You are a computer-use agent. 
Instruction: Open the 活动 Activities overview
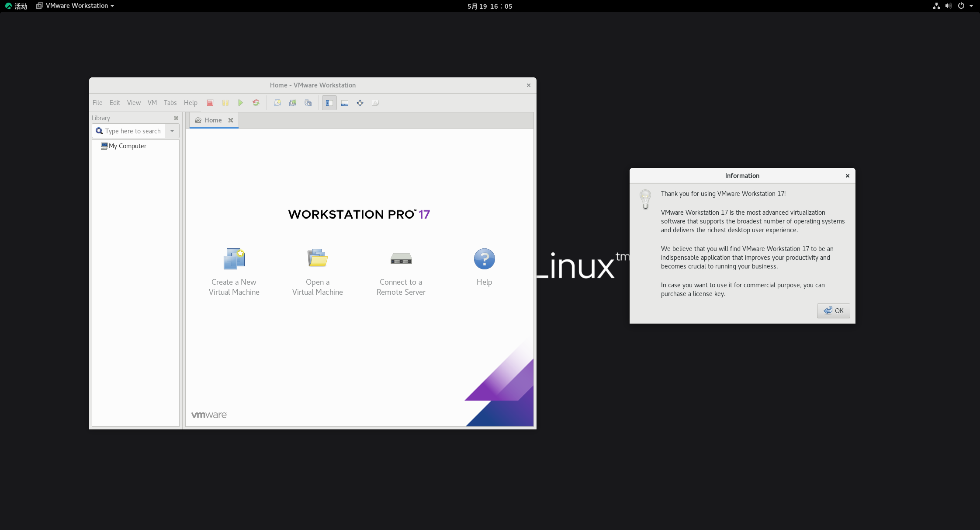pyautogui.click(x=16, y=6)
